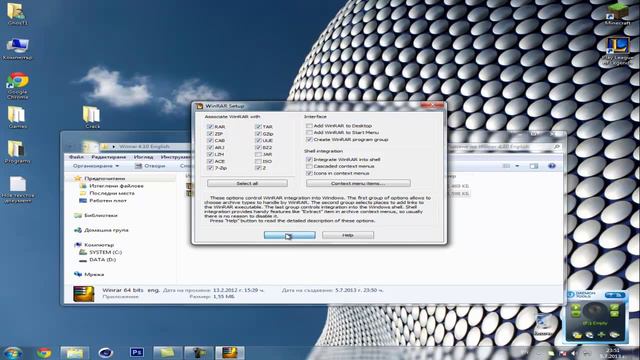Open the View menu in Explorer
Image resolution: width=640 pixels, height=360 pixels.
(143, 157)
